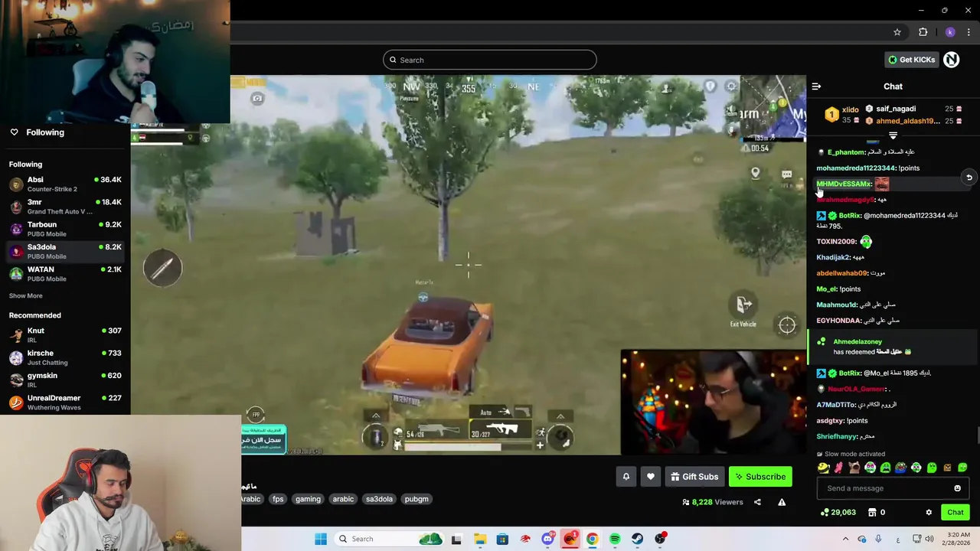Click the first yellow emote in quick emotes
Viewport: 980px width, 551px height.
coord(823,468)
